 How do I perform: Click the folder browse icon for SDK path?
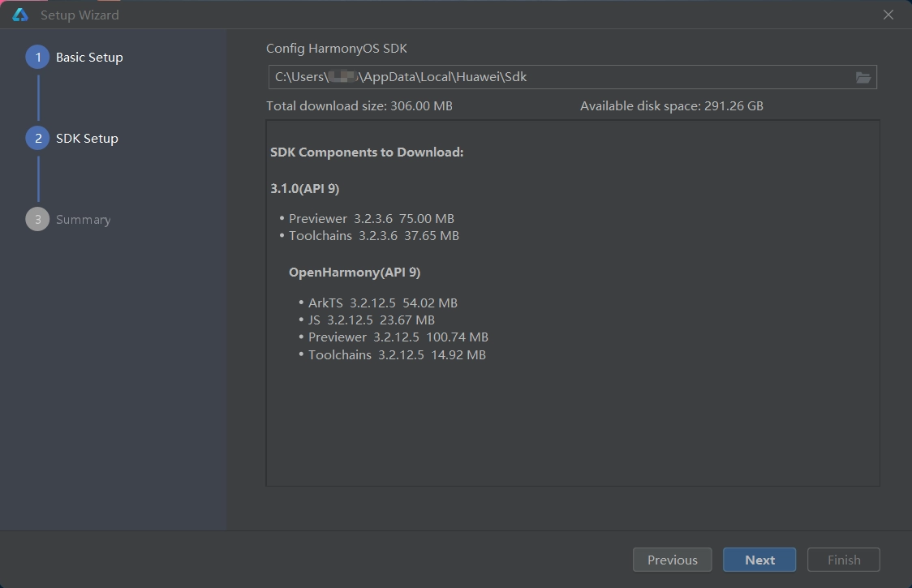(863, 77)
